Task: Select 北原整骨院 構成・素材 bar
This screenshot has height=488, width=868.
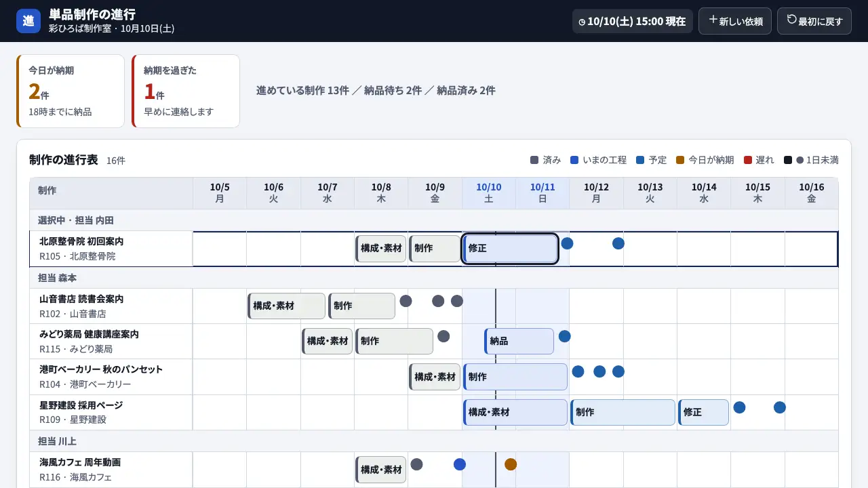Action: 381,249
